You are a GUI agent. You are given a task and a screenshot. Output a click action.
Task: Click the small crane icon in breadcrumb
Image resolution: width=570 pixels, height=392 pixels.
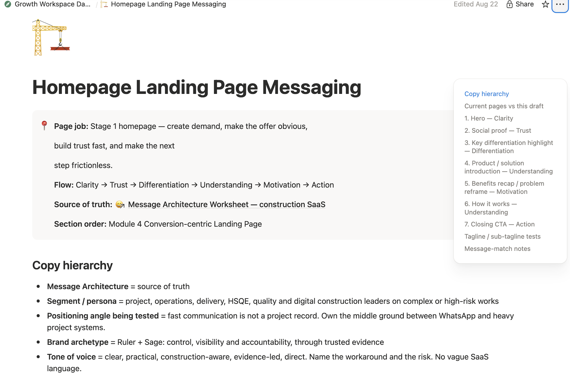click(104, 4)
